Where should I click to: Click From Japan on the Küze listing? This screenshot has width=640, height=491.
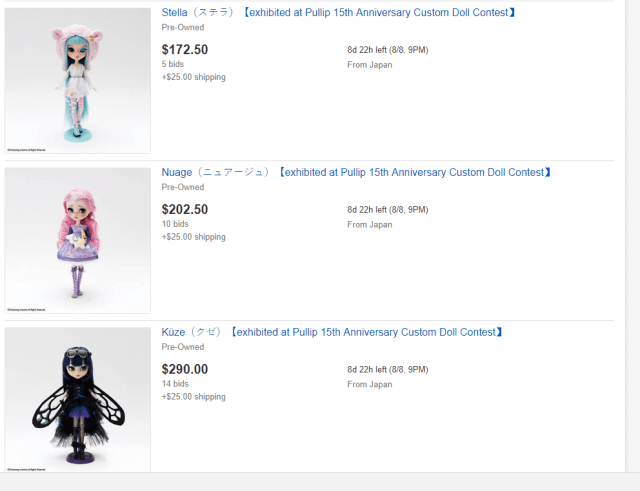tap(370, 384)
